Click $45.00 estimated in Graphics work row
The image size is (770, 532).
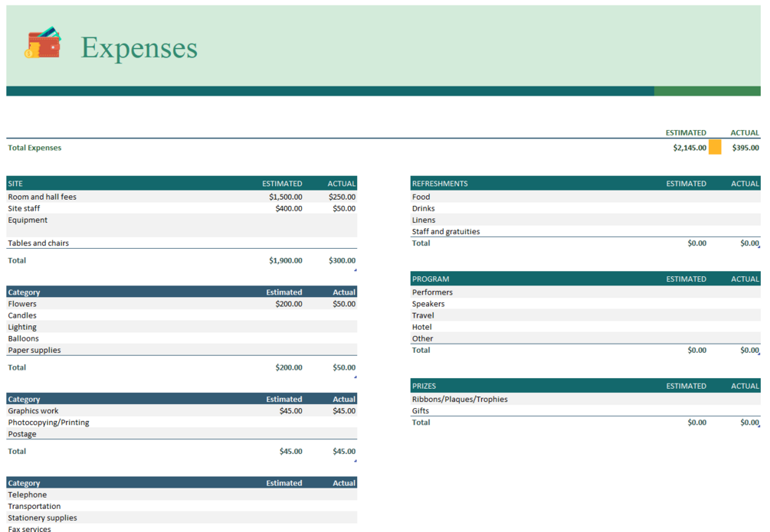click(290, 411)
